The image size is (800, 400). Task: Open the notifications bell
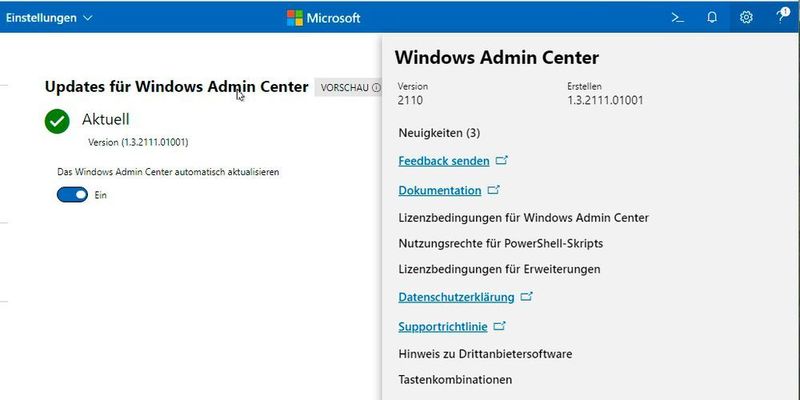(712, 17)
